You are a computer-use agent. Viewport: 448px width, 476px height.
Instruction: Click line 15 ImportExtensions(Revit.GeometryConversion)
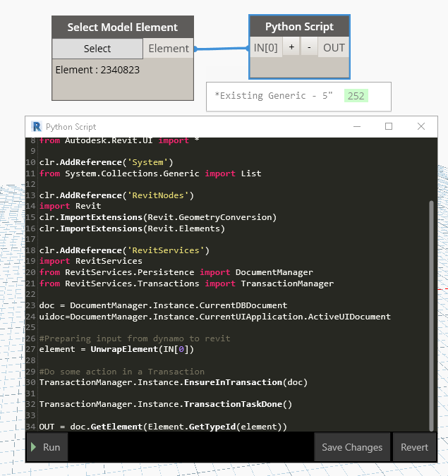click(158, 217)
